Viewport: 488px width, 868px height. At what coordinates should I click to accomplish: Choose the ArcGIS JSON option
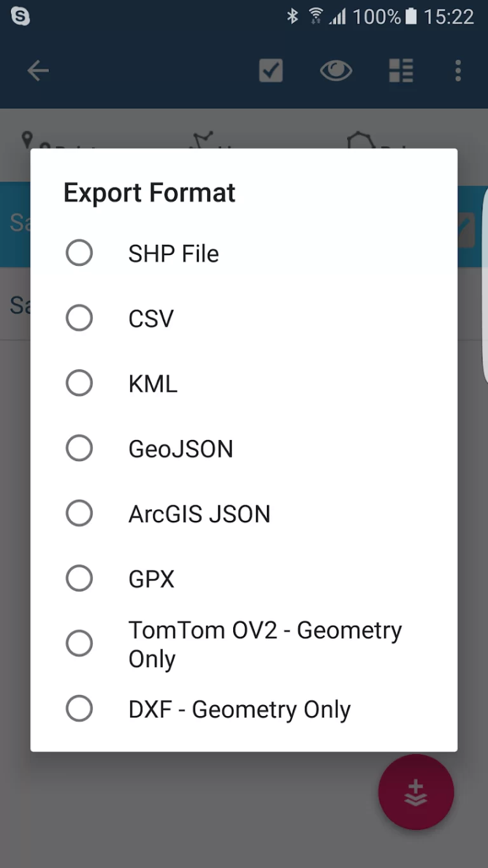tap(79, 513)
